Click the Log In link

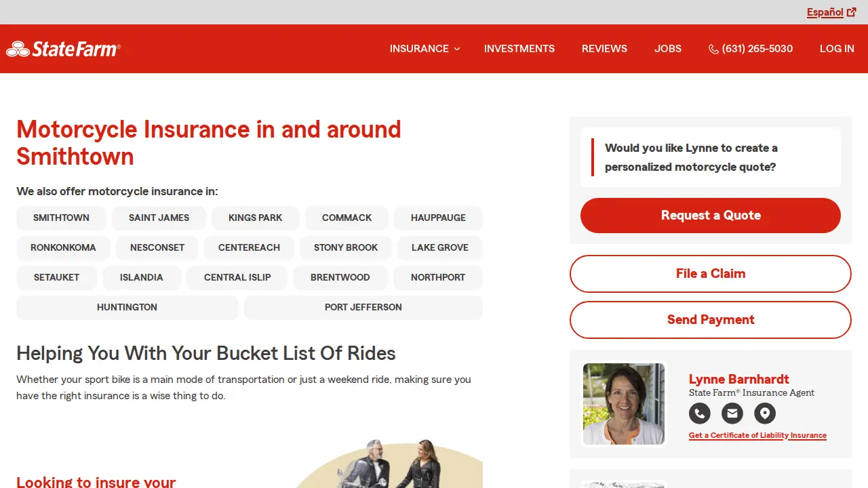click(x=837, y=49)
